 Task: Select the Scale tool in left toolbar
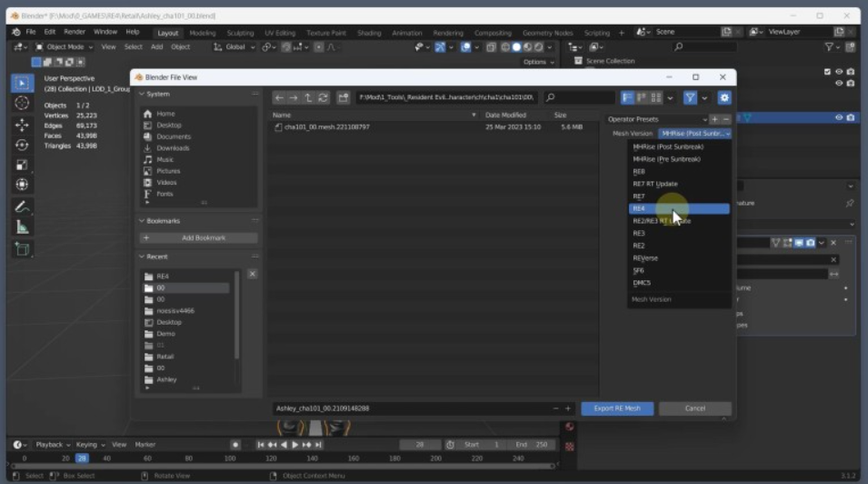[x=22, y=165]
